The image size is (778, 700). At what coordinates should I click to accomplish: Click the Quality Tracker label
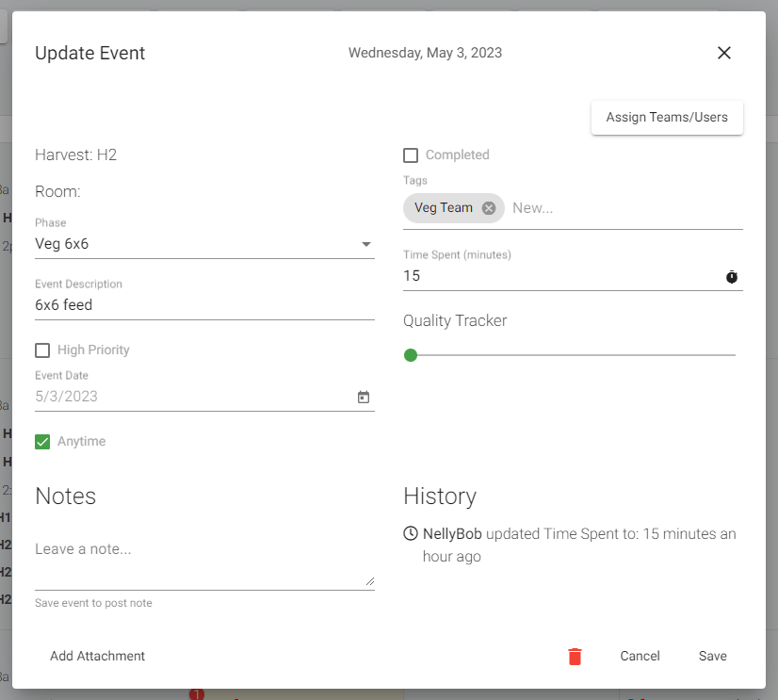tap(455, 320)
